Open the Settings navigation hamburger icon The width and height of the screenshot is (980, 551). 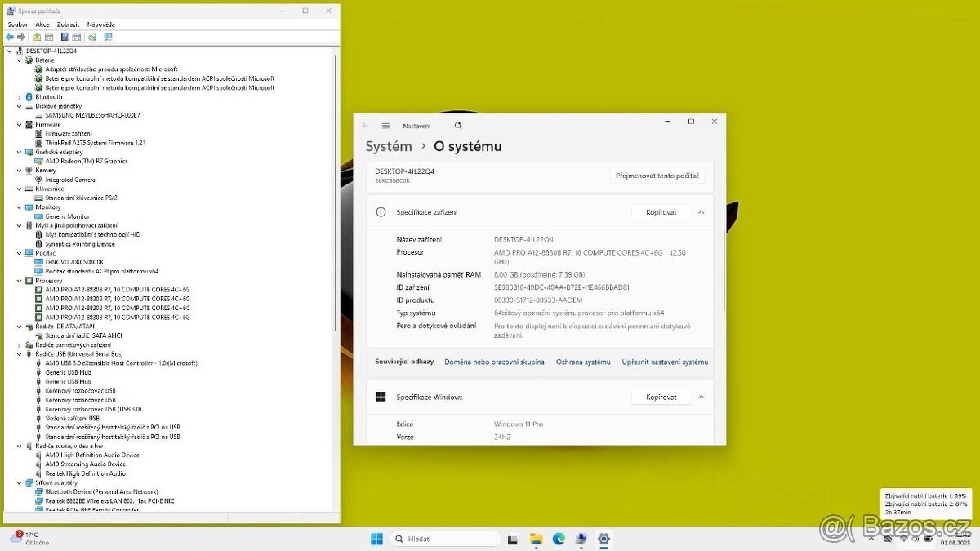click(x=385, y=125)
